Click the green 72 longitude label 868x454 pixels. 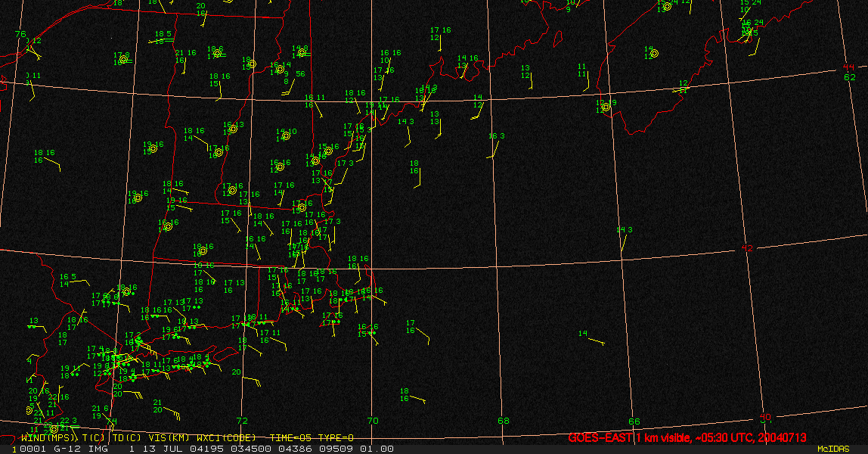pos(242,421)
